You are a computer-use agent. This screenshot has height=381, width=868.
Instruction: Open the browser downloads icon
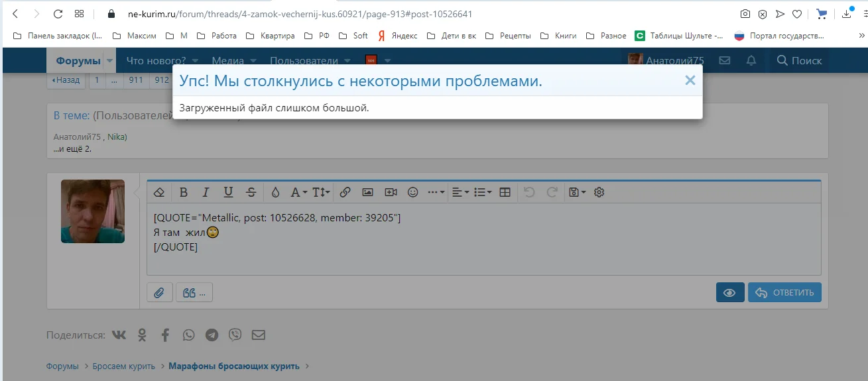847,13
